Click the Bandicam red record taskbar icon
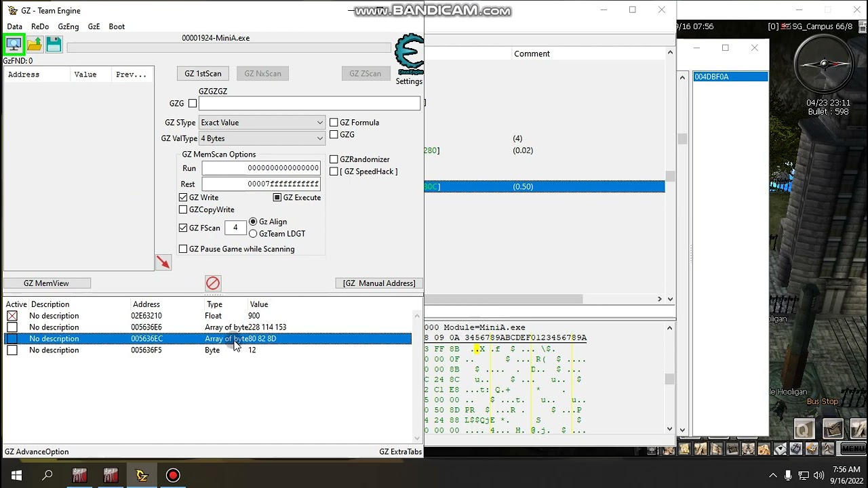 tap(173, 476)
